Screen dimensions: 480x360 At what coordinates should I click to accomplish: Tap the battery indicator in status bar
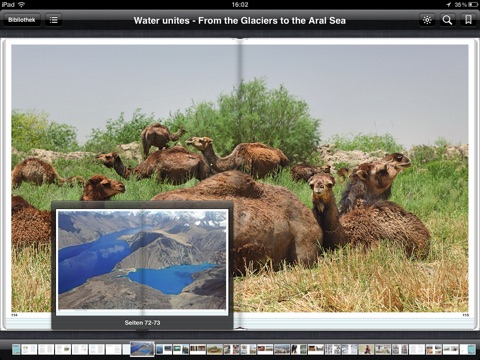(473, 4)
